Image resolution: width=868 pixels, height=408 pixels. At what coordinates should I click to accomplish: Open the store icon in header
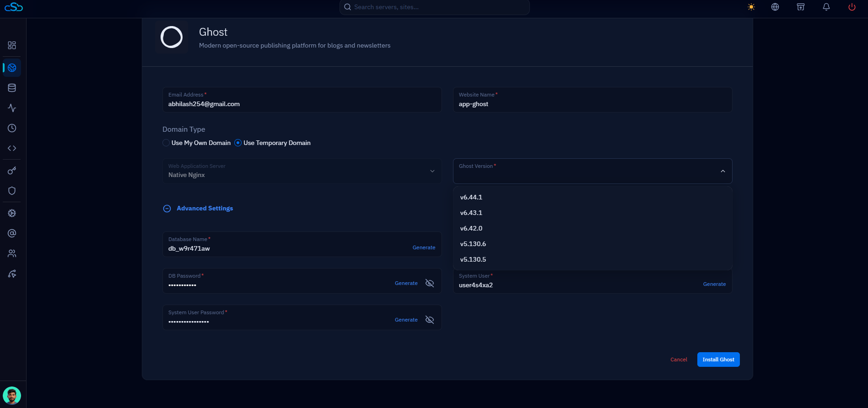tap(801, 7)
